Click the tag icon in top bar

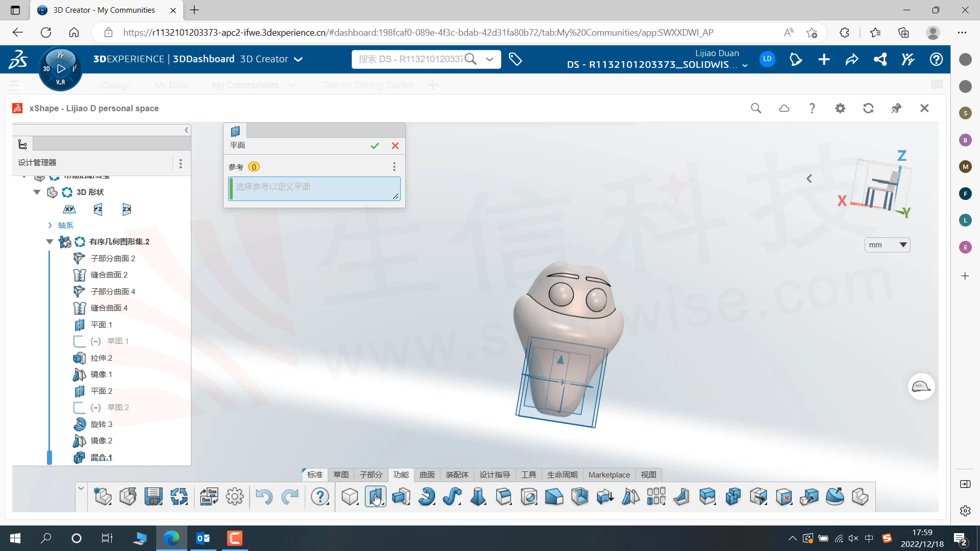[x=516, y=59]
